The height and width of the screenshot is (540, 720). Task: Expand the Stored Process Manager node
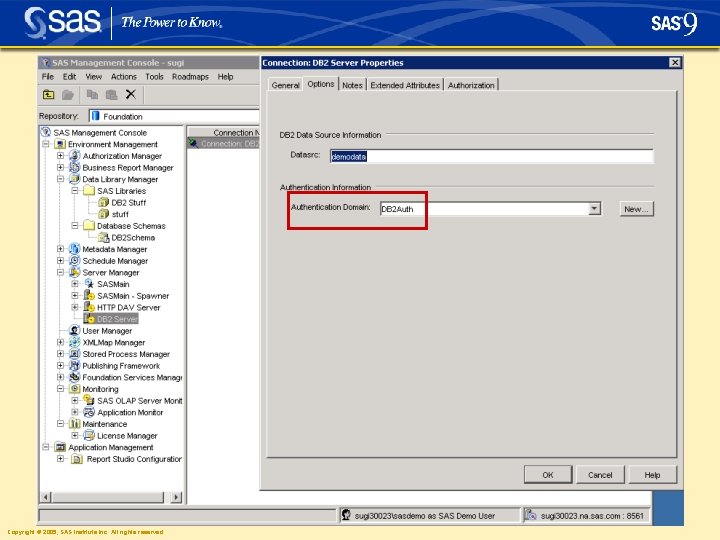coord(60,354)
